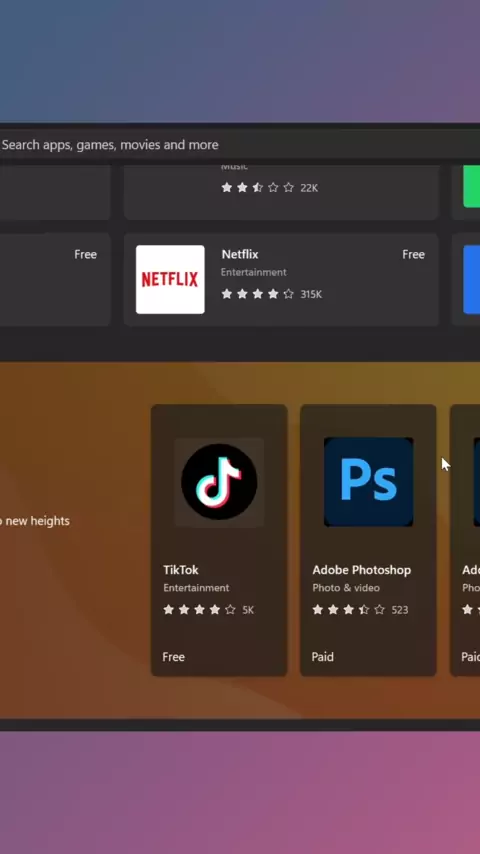Open the green app icon at right edge
The width and height of the screenshot is (480, 854).
coord(472,186)
